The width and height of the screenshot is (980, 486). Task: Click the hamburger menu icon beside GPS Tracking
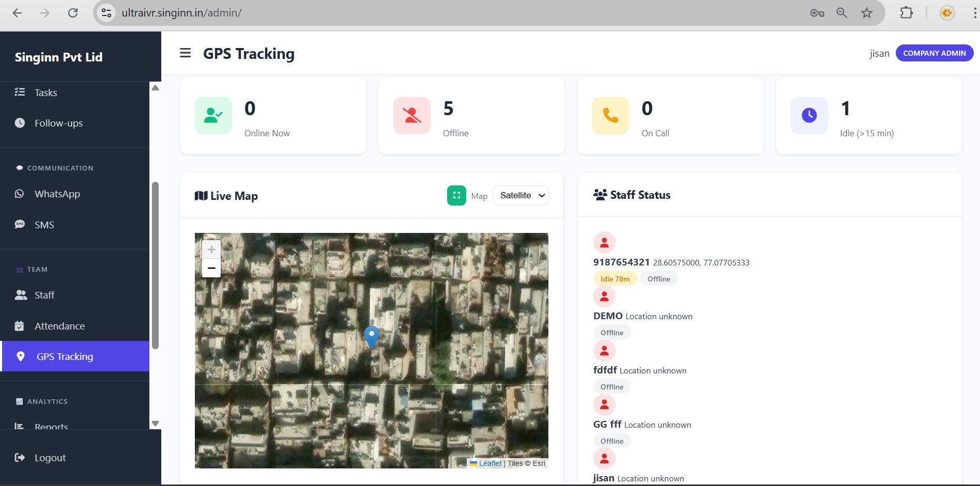[185, 53]
